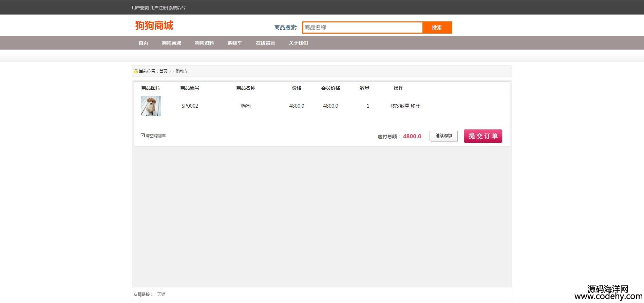Go to 系统后台 admin backend
The width and height of the screenshot is (644, 303).
point(177,8)
